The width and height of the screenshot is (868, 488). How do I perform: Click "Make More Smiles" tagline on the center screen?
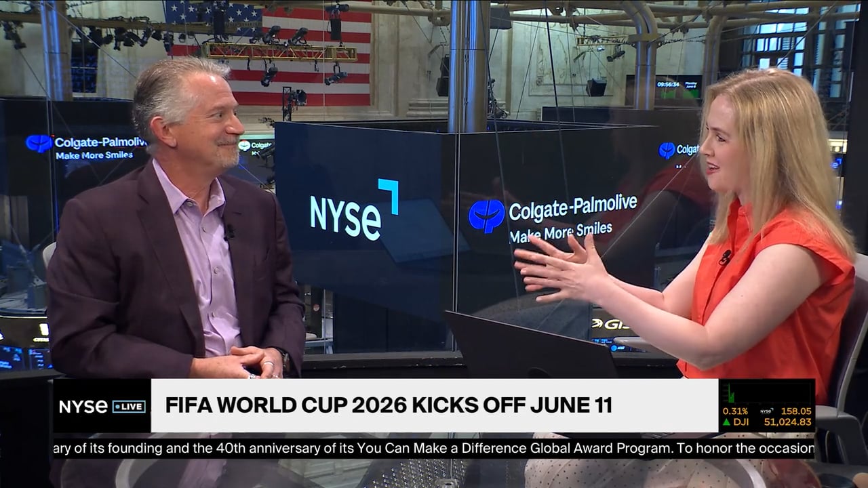tap(561, 232)
